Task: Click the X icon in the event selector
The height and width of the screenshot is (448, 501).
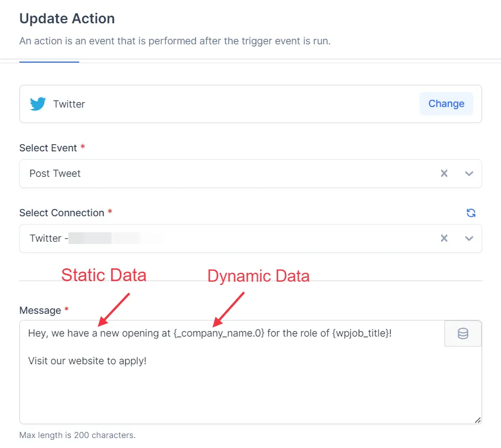Action: [444, 173]
